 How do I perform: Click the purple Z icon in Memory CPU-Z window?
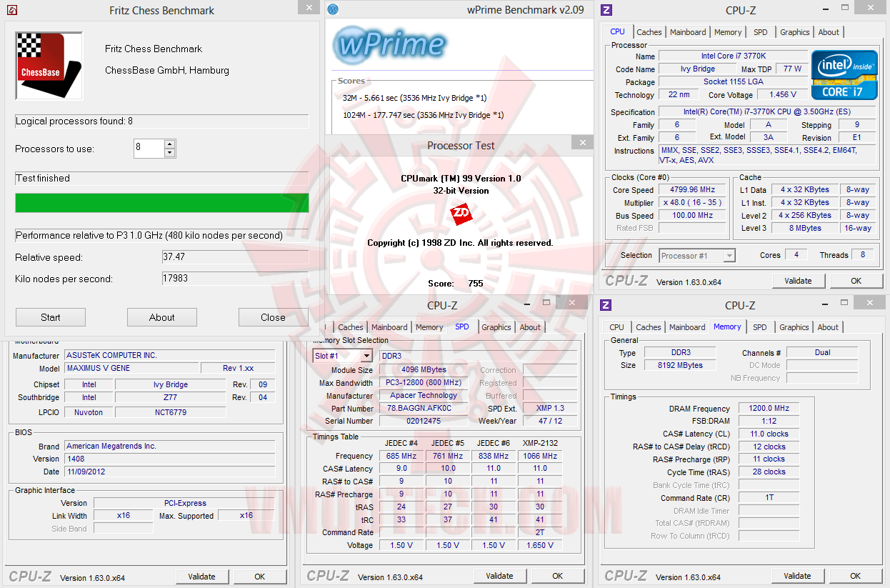(x=606, y=305)
